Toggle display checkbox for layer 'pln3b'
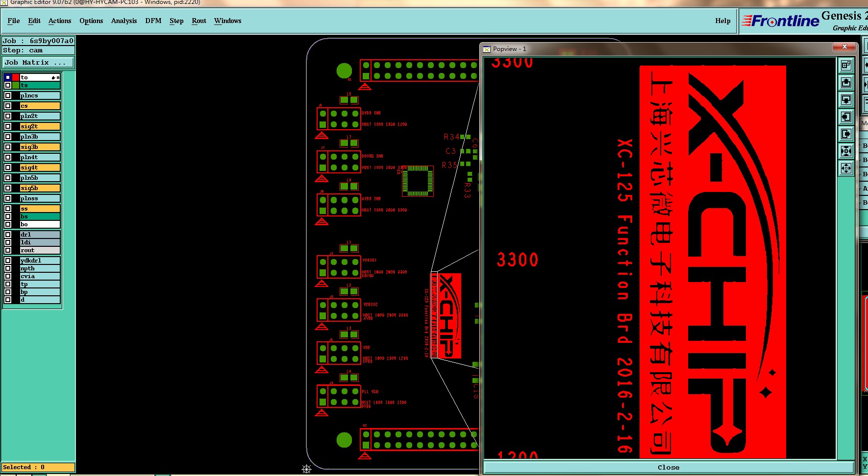 click(x=8, y=137)
